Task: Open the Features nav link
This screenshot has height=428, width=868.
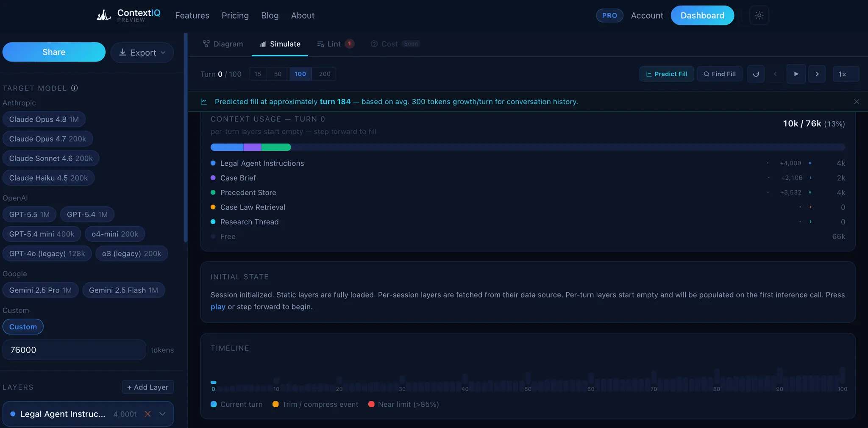Action: (x=192, y=16)
